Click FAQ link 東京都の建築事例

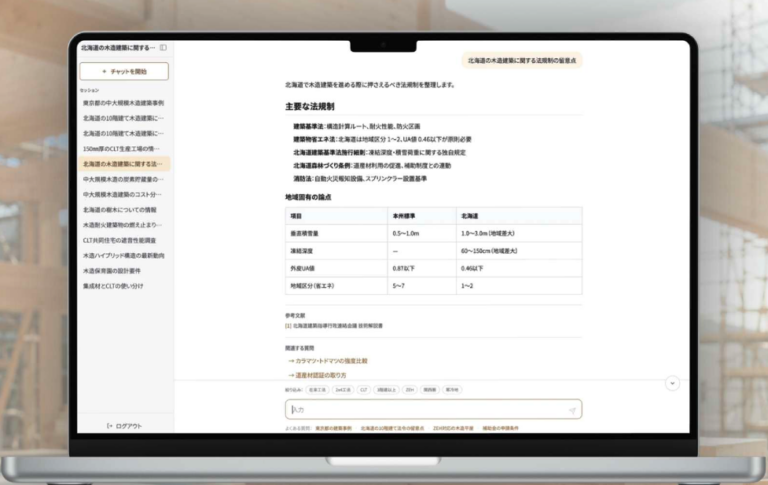[333, 428]
